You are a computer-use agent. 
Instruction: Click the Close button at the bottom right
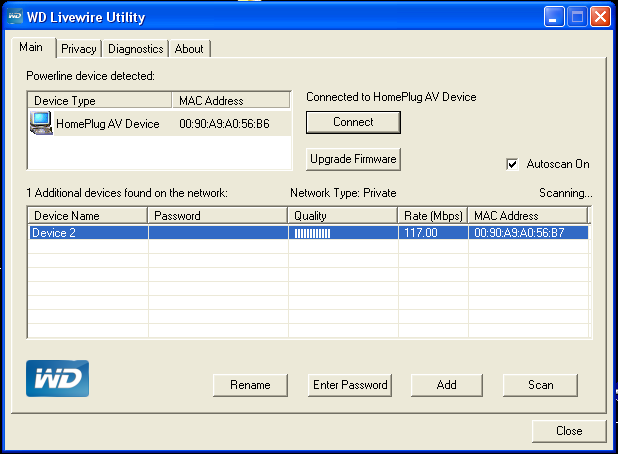point(569,431)
